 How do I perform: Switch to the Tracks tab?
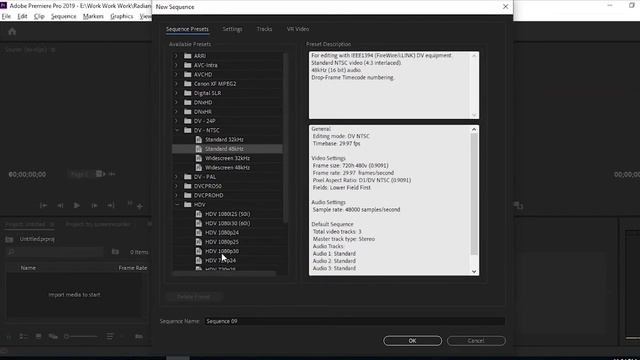coord(264,29)
